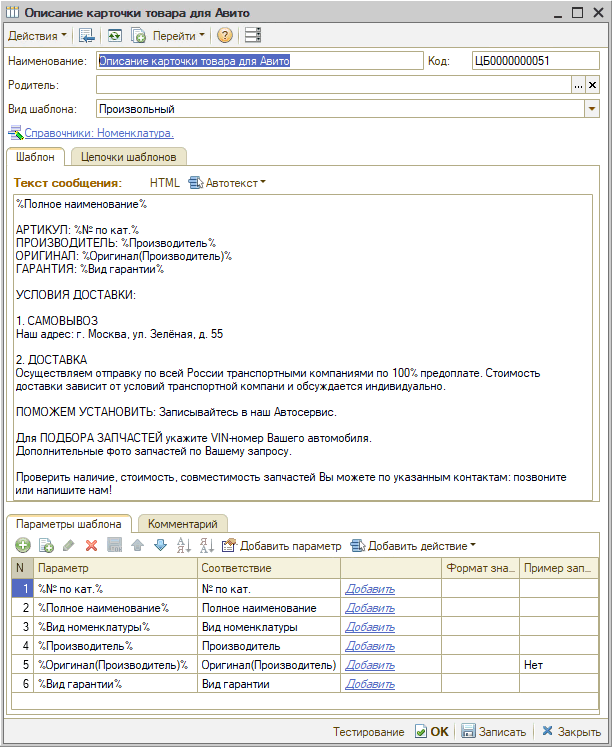Click the Записать button

click(x=494, y=732)
